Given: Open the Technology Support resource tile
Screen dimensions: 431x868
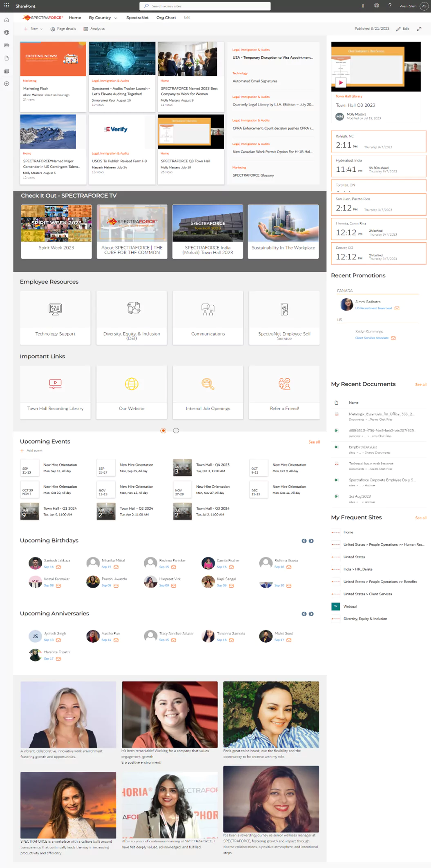Looking at the screenshot, I should tap(55, 317).
